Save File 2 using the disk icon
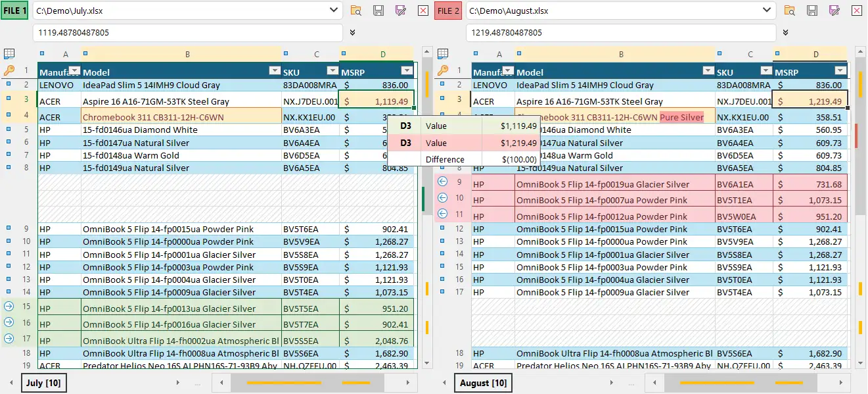Image resolution: width=868 pixels, height=394 pixels. pyautogui.click(x=812, y=11)
